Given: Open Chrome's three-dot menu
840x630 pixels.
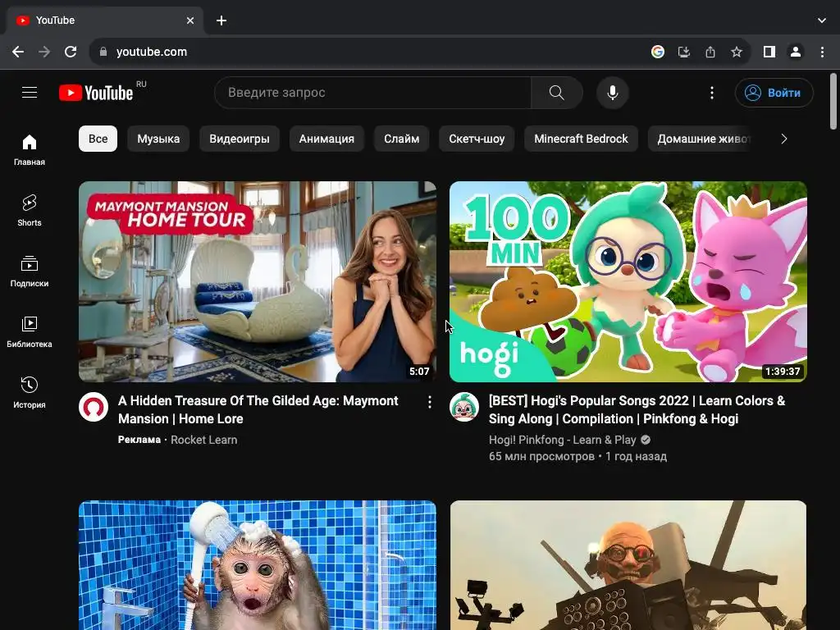Looking at the screenshot, I should pyautogui.click(x=822, y=52).
